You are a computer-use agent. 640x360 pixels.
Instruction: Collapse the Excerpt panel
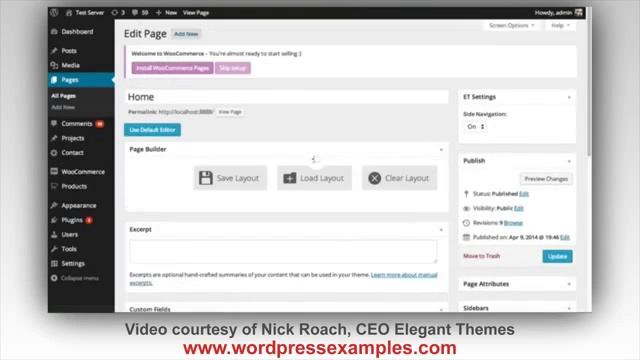coord(441,230)
